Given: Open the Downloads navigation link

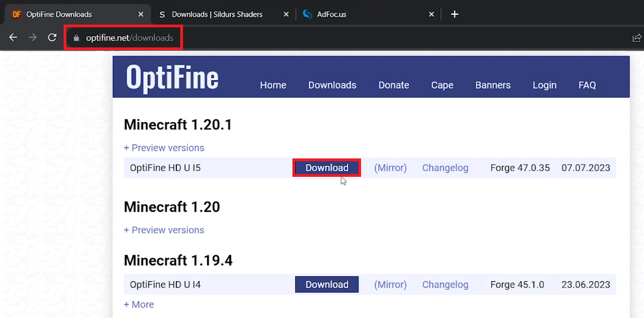Looking at the screenshot, I should [332, 85].
